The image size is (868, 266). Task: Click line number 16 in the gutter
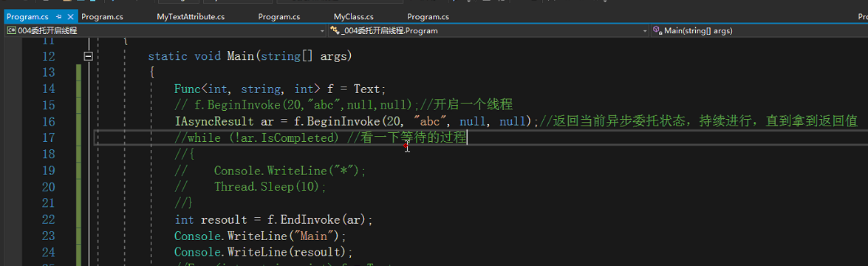pos(48,122)
